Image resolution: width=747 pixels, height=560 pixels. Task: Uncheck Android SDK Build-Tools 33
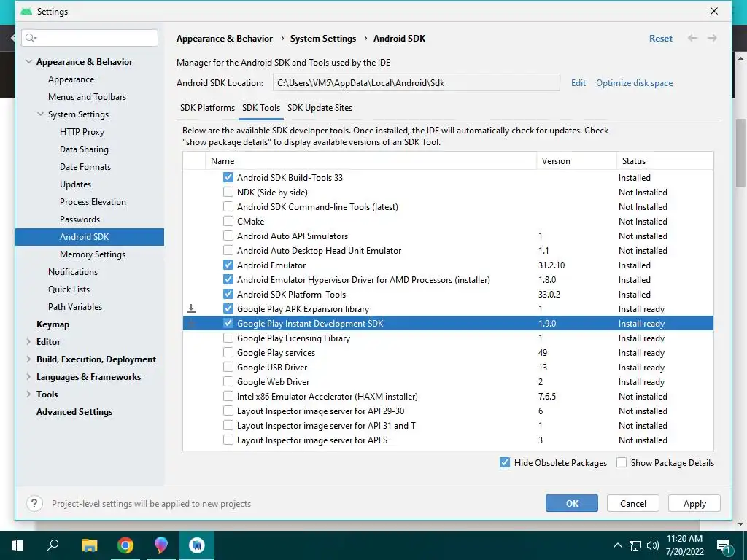[228, 178]
